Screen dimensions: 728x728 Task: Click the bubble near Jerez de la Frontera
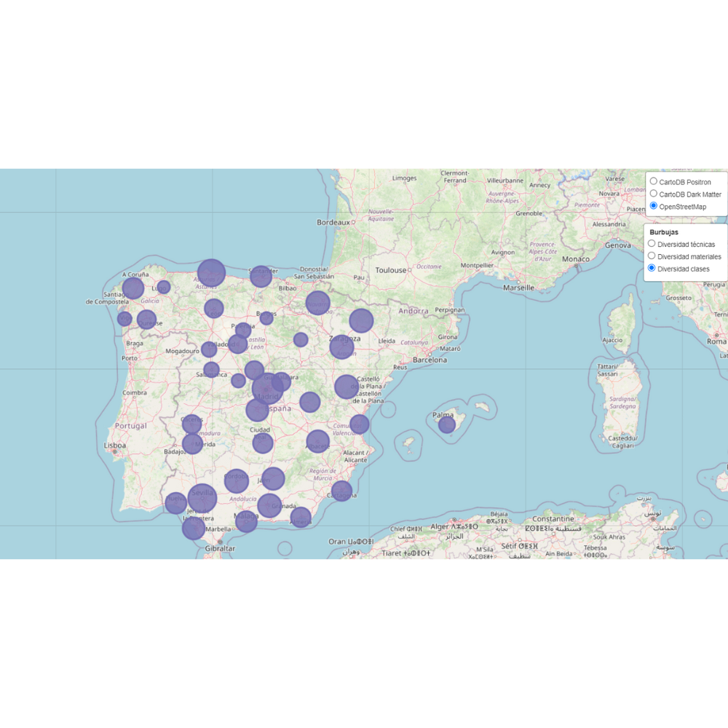(193, 529)
